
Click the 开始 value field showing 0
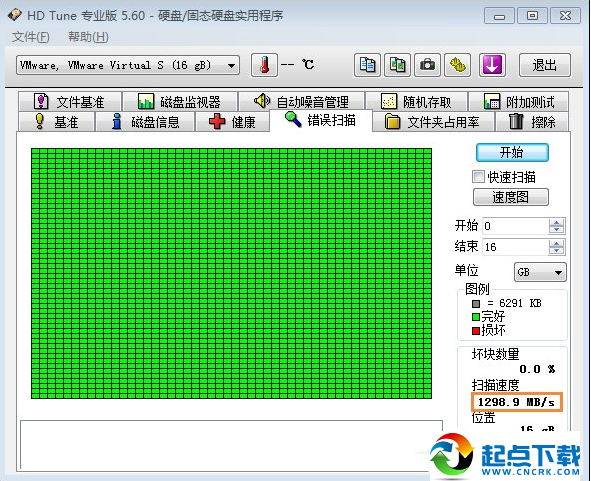[515, 226]
